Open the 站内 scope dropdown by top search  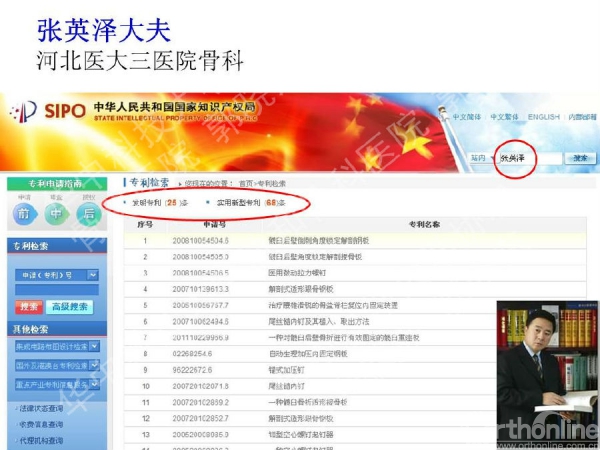click(x=480, y=158)
